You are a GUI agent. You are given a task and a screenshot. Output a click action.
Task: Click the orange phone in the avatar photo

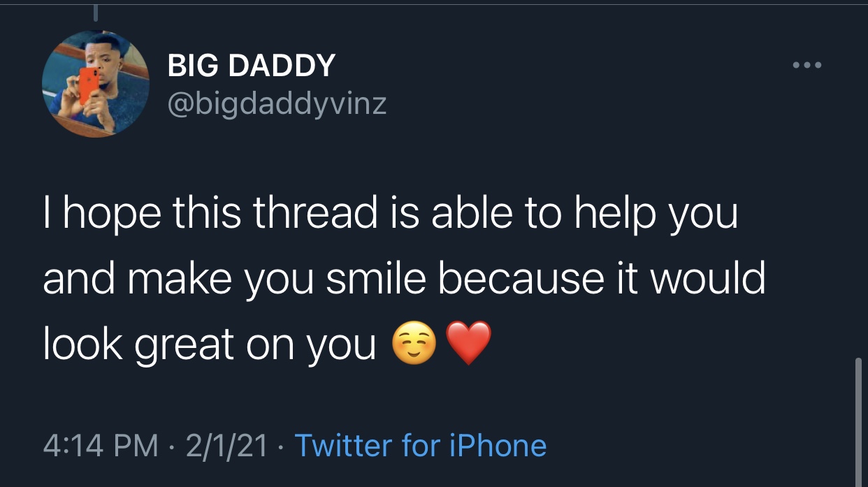pos(89,85)
